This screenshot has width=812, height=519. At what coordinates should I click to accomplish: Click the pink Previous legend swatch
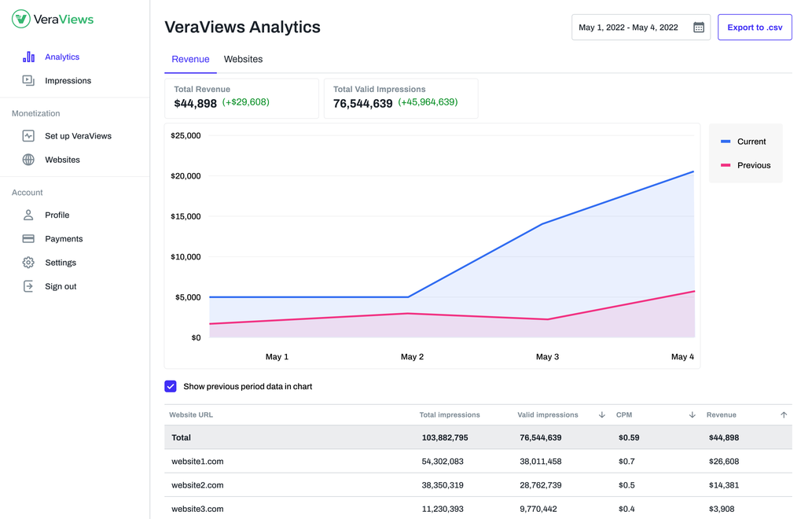point(726,165)
